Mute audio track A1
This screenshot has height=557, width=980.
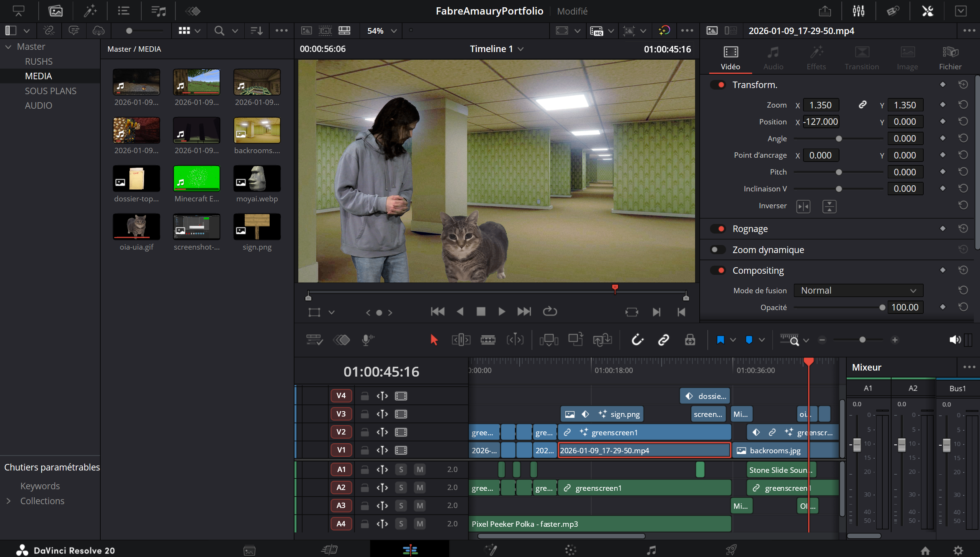420,469
